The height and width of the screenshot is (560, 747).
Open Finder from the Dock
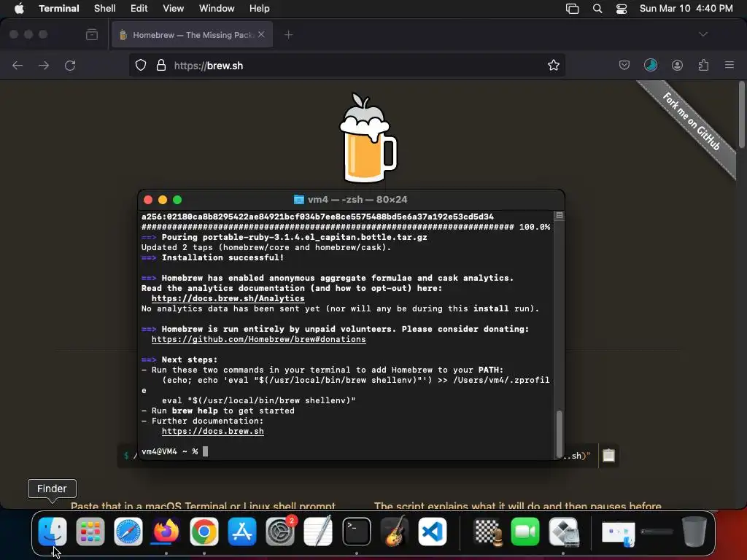tap(53, 532)
